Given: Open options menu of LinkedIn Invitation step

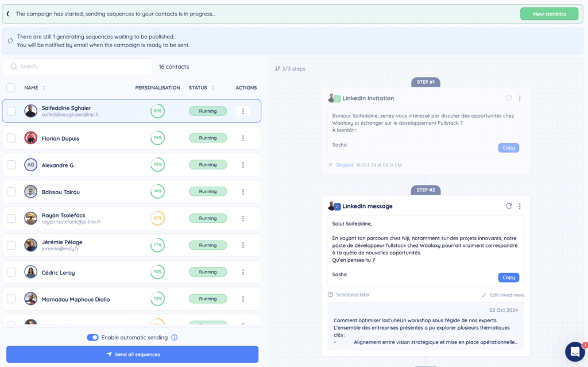Looking at the screenshot, I should [x=520, y=98].
